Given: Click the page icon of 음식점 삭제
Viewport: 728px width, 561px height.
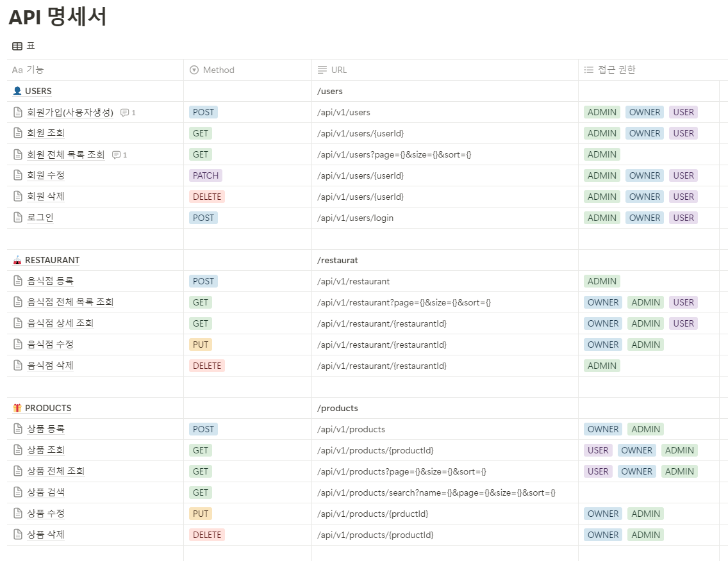Looking at the screenshot, I should [18, 366].
